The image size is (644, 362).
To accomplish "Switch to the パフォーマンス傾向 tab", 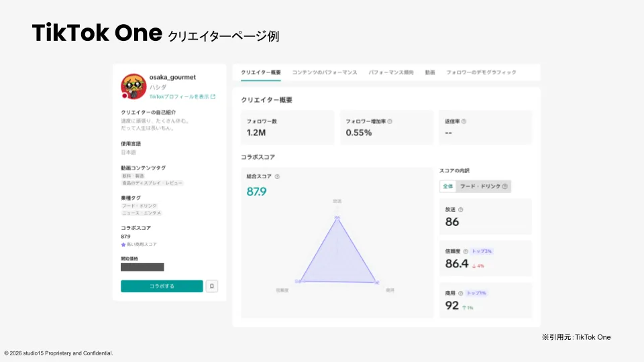I will [x=391, y=72].
